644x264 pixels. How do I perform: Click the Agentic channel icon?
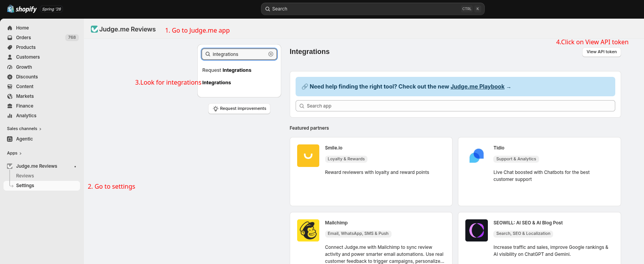click(x=10, y=139)
